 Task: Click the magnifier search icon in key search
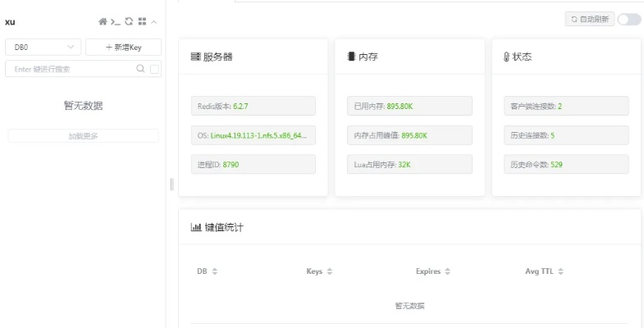pos(141,70)
